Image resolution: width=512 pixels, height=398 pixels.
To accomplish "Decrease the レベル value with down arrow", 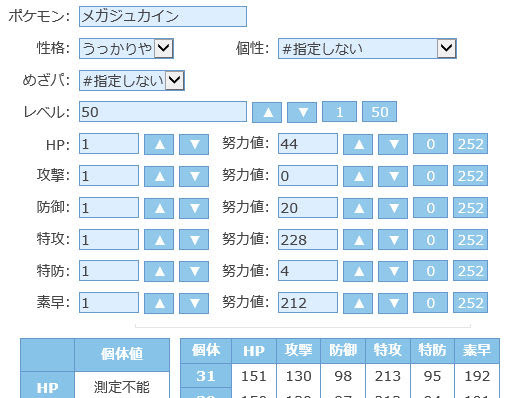I will [x=302, y=112].
